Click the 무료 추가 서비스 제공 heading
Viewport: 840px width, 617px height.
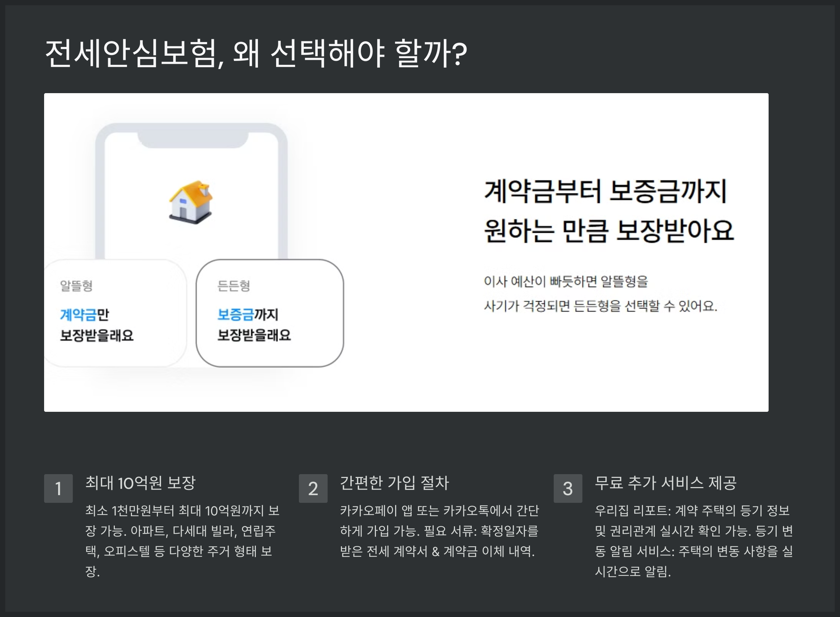[665, 483]
